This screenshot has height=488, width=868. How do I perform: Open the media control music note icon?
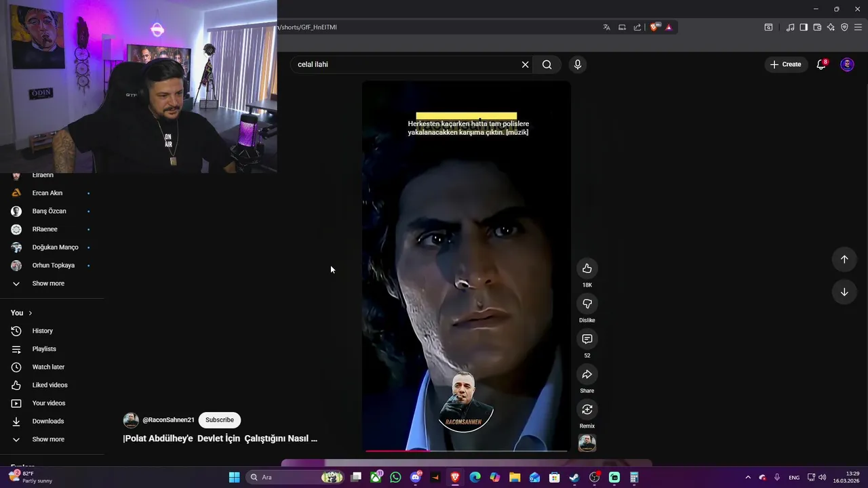click(790, 27)
